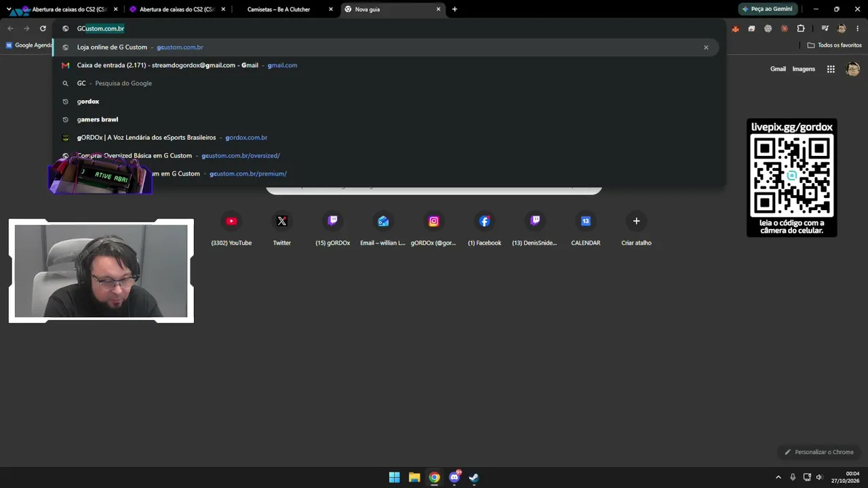Reload the page with the refresh icon

43,28
